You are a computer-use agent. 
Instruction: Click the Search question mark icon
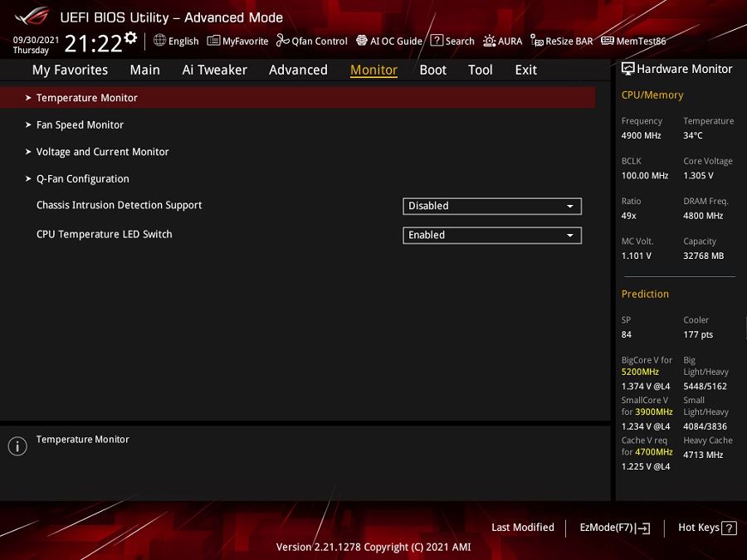tap(437, 41)
